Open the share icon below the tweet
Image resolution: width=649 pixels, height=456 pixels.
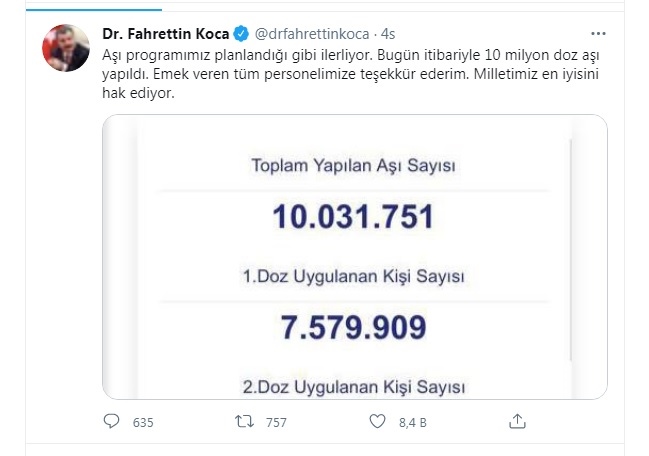[516, 420]
